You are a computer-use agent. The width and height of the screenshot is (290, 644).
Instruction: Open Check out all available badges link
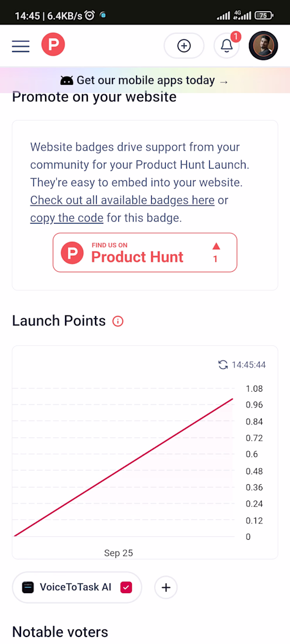pyautogui.click(x=122, y=200)
